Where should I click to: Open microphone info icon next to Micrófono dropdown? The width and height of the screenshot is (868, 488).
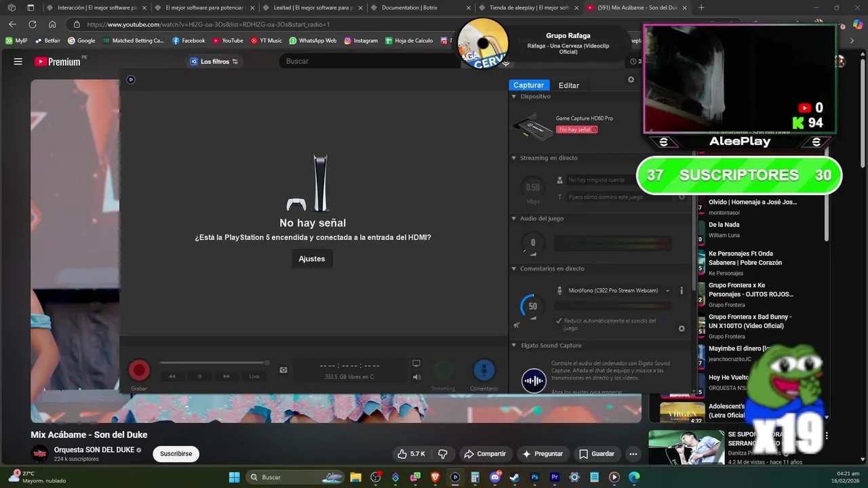tap(682, 291)
